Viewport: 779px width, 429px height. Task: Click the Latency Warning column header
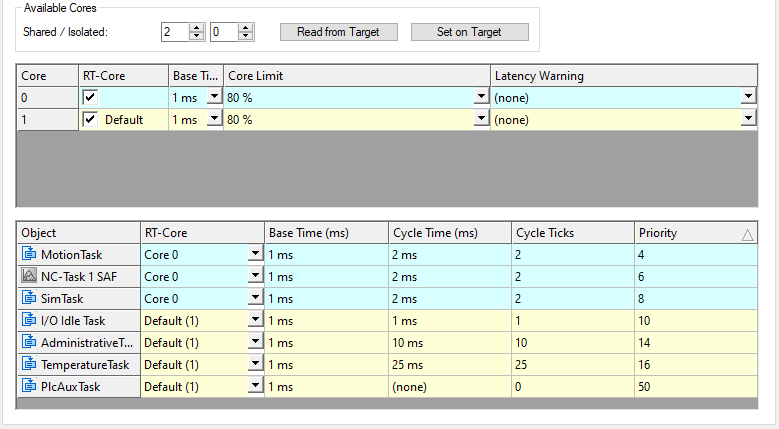click(624, 75)
